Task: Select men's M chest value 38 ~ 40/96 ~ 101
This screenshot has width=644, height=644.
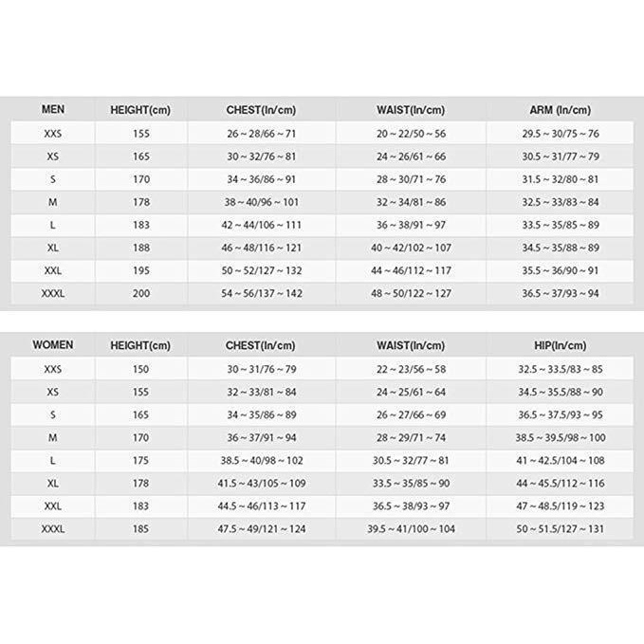Action: [x=261, y=202]
